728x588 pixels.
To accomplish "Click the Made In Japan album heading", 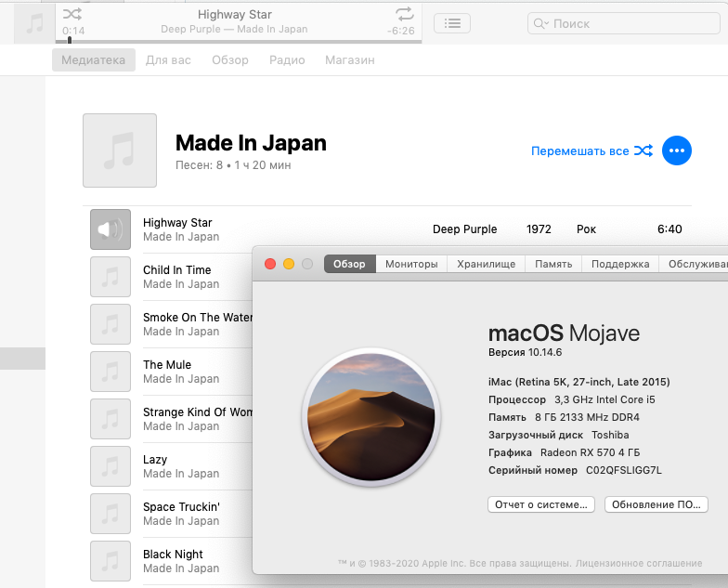I will point(251,143).
